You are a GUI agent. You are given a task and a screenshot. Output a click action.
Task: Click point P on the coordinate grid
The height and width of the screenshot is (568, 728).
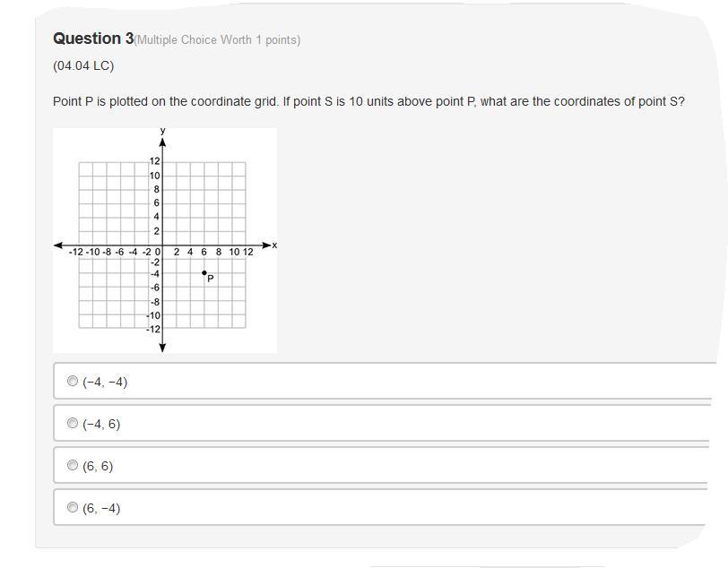click(204, 273)
